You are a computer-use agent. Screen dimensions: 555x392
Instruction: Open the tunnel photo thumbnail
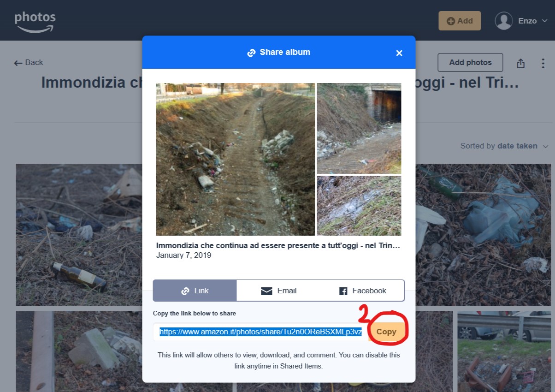pyautogui.click(x=359, y=128)
